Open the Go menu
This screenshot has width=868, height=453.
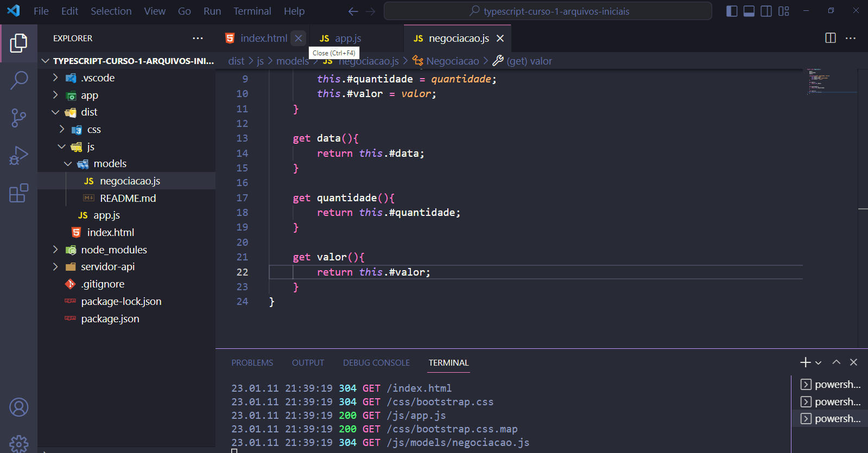point(185,11)
